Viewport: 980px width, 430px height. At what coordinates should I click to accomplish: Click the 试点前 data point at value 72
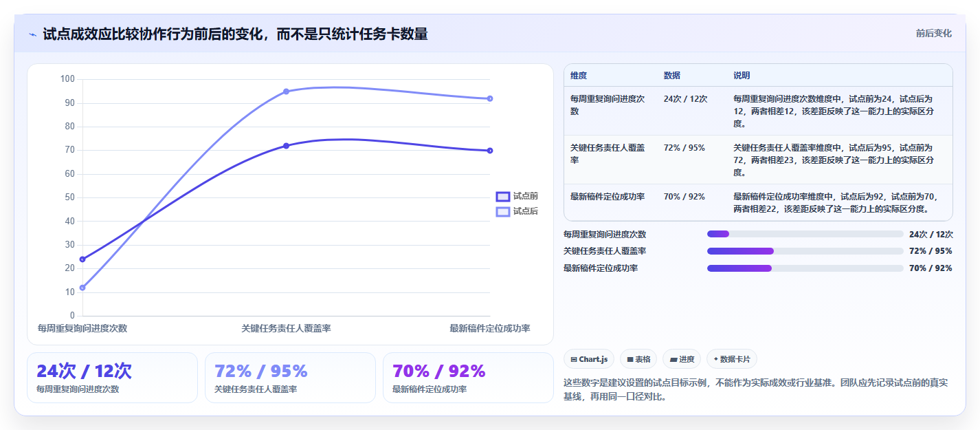286,146
